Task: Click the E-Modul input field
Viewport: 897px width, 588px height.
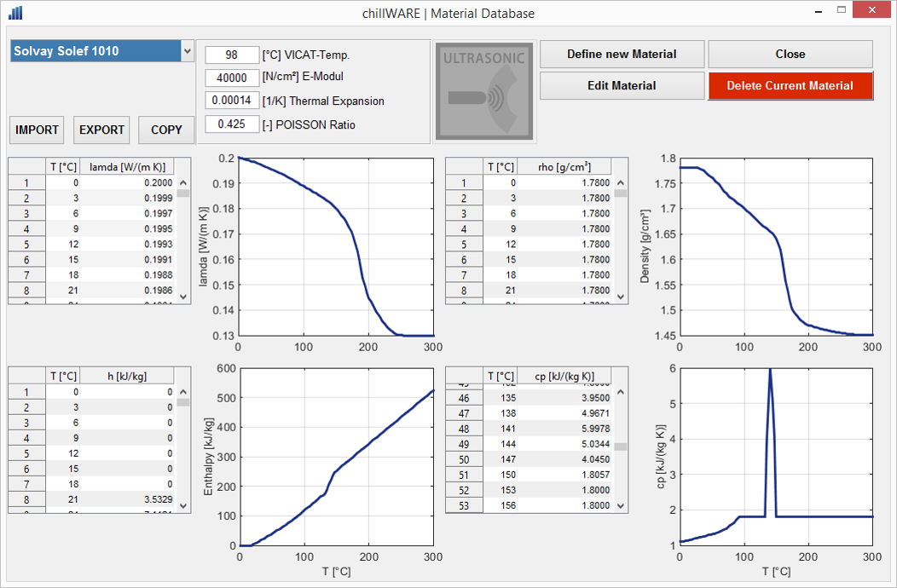Action: (x=232, y=78)
